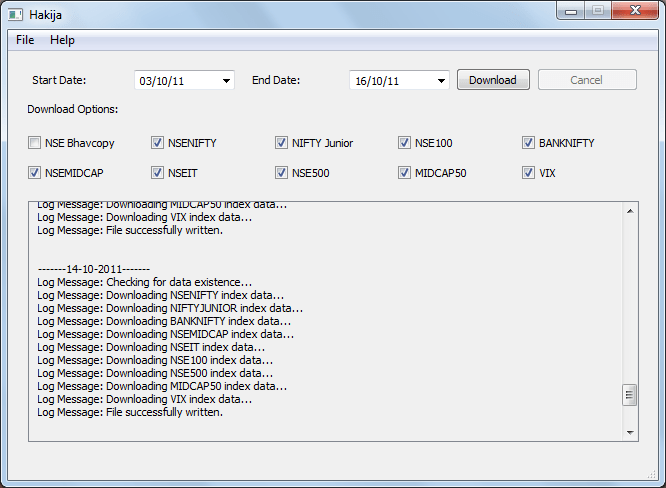
Task: Click 'Downloading BANKNIFTY index data...' log line
Action: coord(164,321)
